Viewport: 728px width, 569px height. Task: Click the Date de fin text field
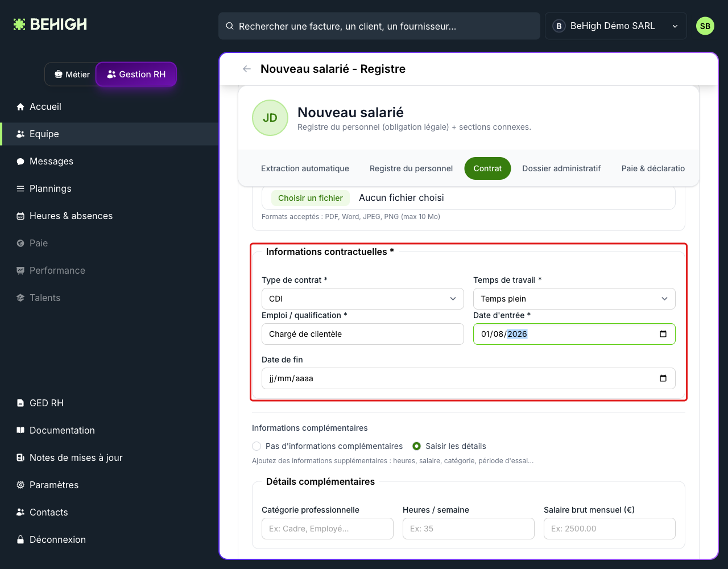469,378
